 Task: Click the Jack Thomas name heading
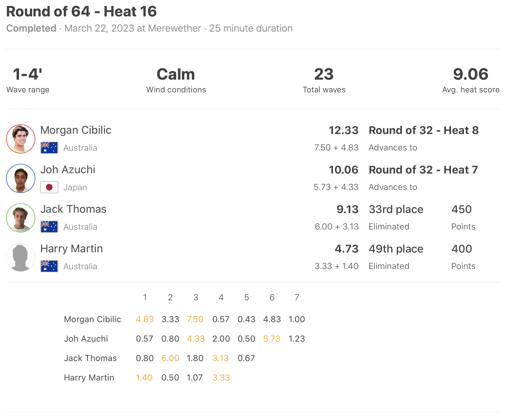(73, 209)
